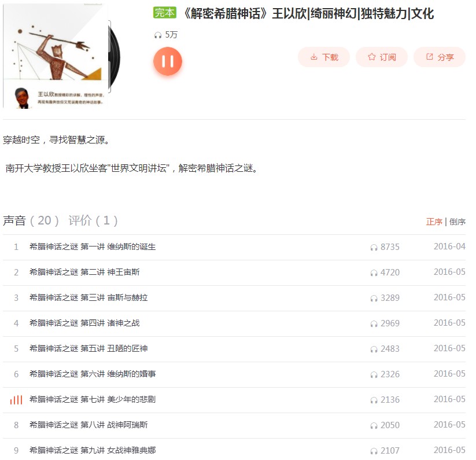The width and height of the screenshot is (476, 460).
Task: Click track number 9
Action: point(16,451)
